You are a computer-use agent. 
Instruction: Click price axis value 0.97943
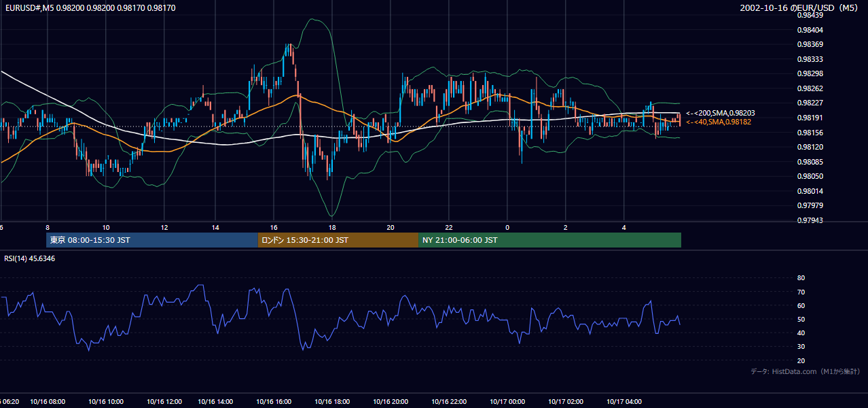pyautogui.click(x=810, y=220)
